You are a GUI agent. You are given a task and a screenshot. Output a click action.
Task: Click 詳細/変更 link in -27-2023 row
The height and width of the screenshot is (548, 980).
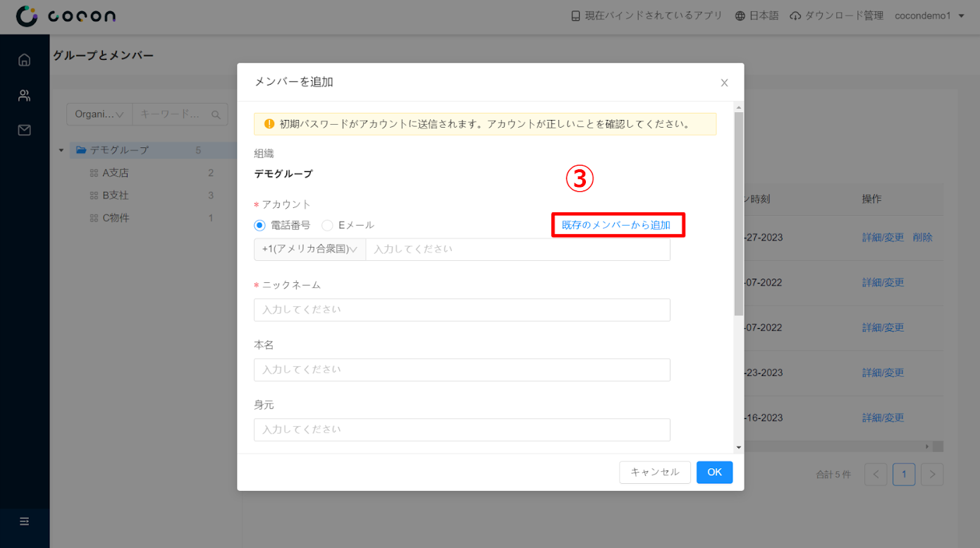[883, 238]
